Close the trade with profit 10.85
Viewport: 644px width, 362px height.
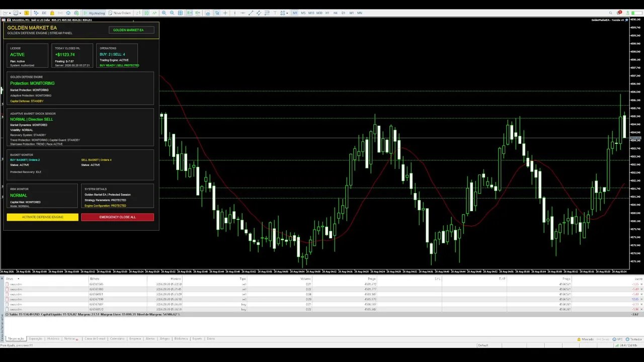click(x=641, y=299)
